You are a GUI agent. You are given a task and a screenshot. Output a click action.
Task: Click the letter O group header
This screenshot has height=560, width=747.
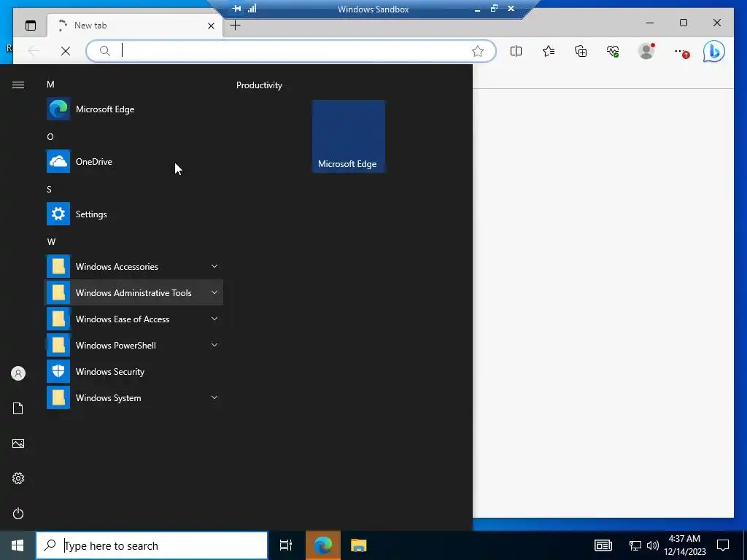[x=50, y=136]
